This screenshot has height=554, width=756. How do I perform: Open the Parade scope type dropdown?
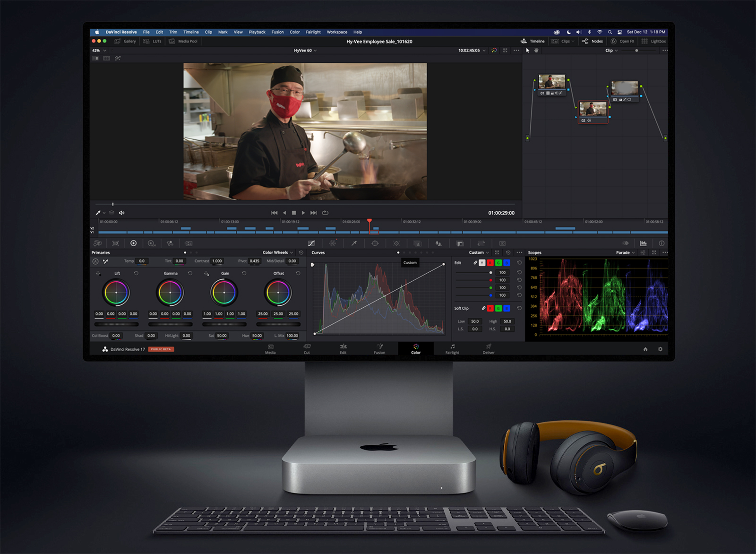(x=625, y=252)
